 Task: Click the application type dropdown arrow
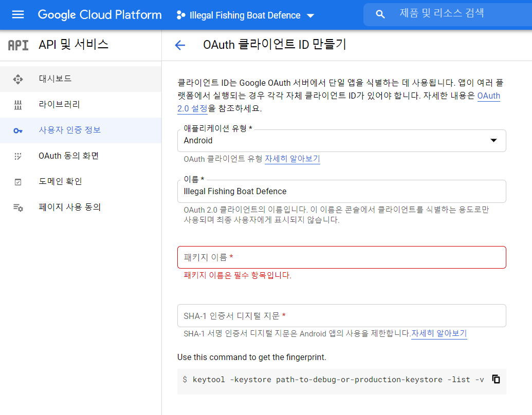click(493, 140)
